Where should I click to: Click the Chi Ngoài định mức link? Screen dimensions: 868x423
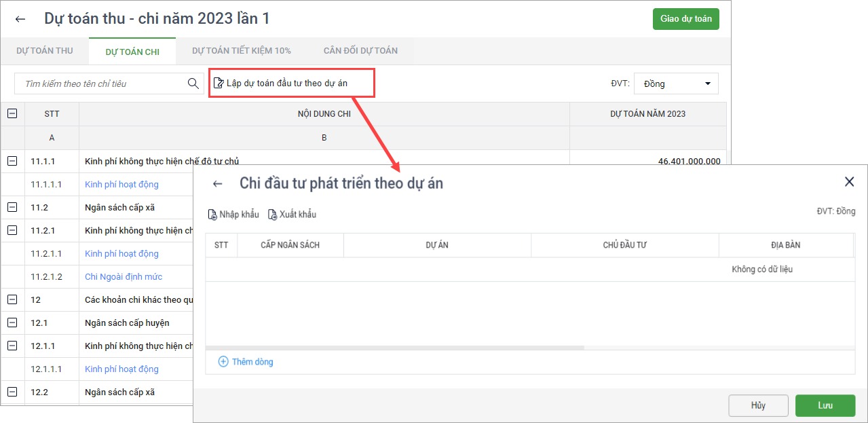pos(124,276)
